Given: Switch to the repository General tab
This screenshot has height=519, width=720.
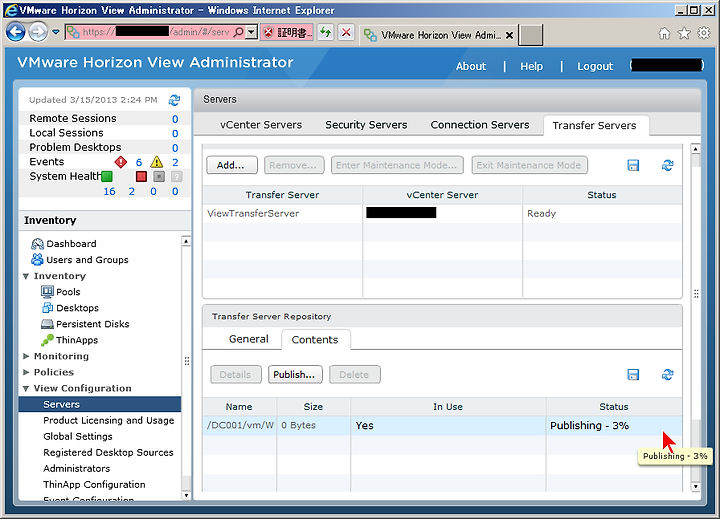Looking at the screenshot, I should click(248, 339).
